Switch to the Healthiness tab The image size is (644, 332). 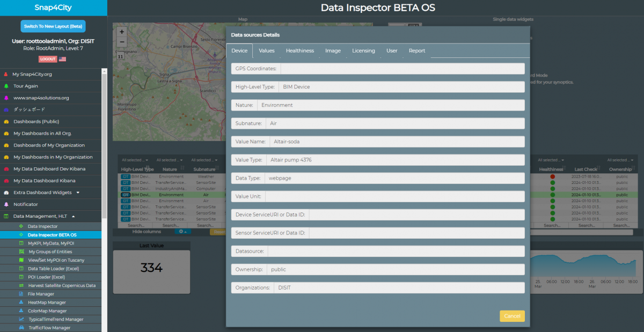(299, 51)
